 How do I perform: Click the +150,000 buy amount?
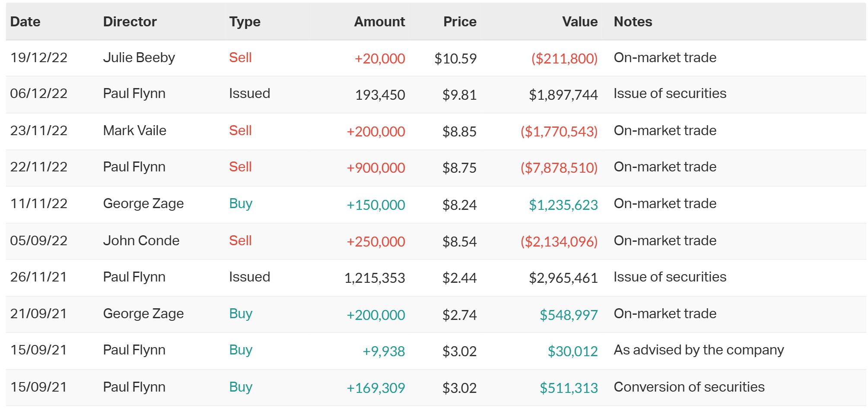coord(376,205)
